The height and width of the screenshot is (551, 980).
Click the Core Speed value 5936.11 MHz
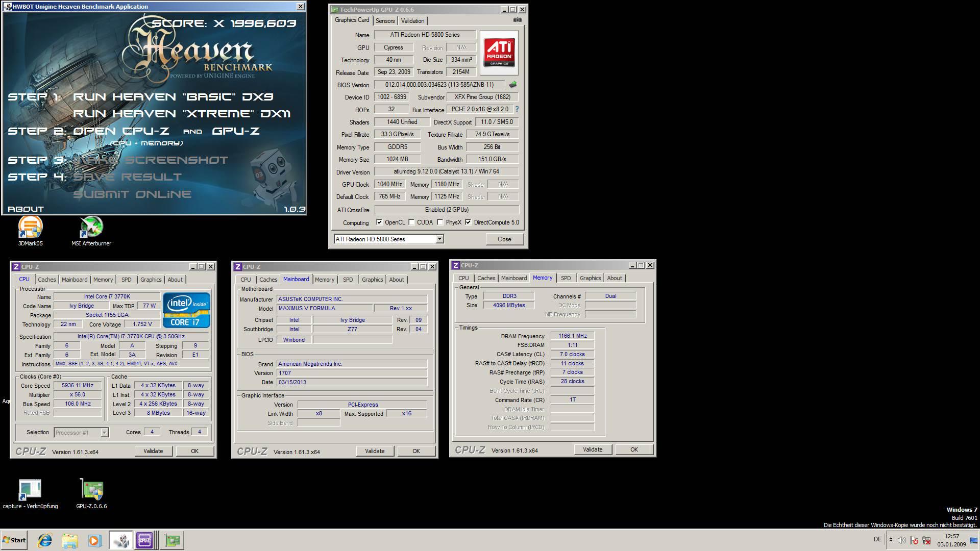(x=78, y=386)
